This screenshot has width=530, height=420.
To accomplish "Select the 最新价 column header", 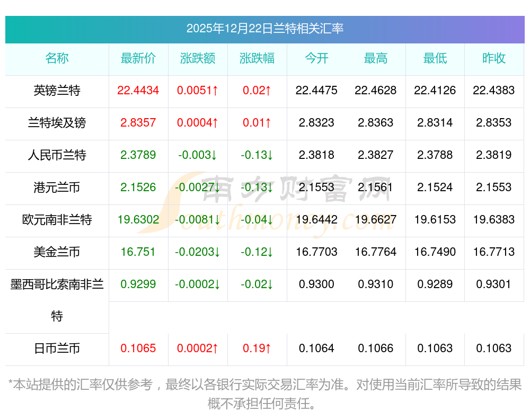I will pyautogui.click(x=138, y=58).
